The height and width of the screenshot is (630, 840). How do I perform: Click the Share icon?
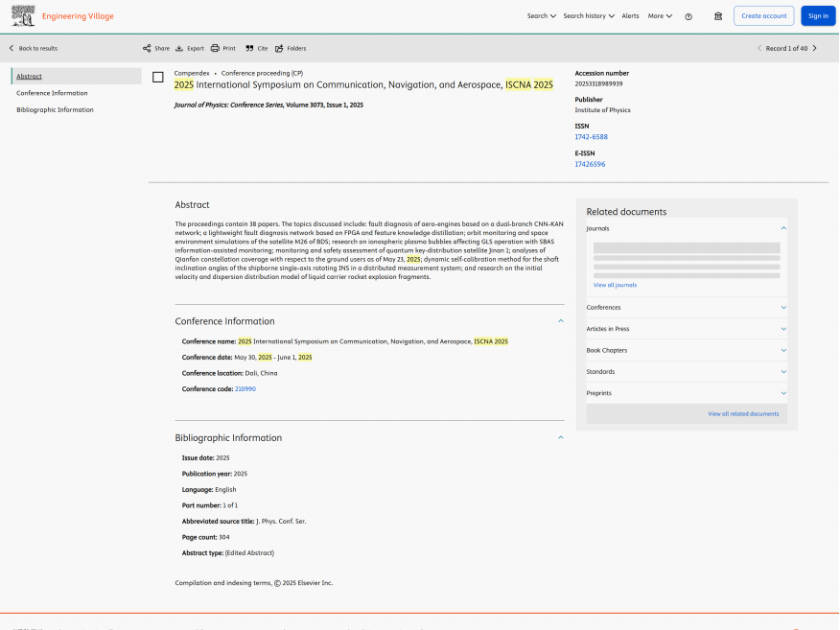tap(147, 48)
